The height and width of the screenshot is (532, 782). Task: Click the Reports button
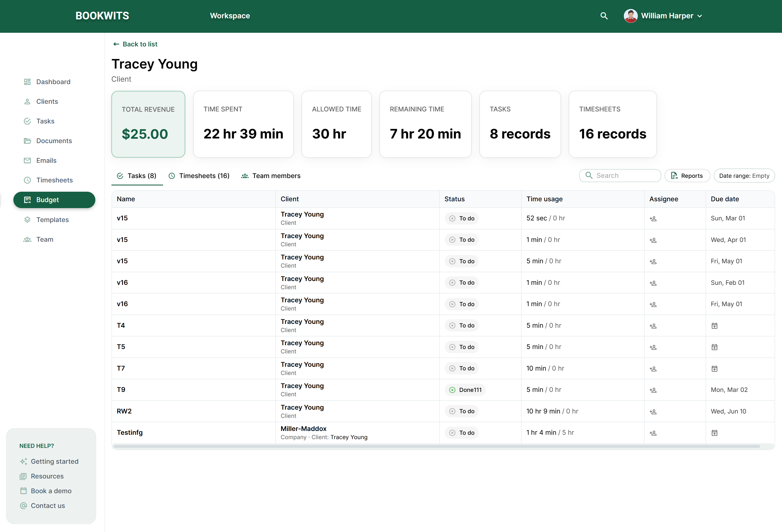687,176
